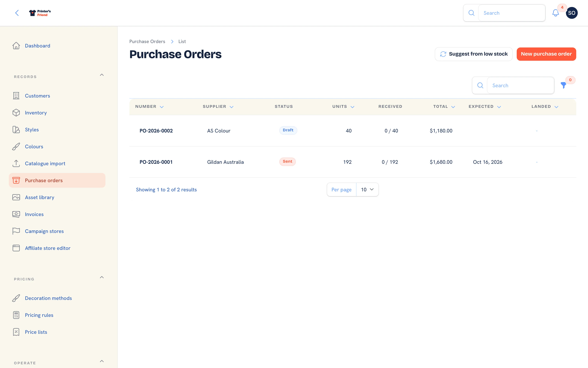Viewport: 588px width, 368px height.
Task: Open notifications bell icon
Action: click(x=555, y=13)
